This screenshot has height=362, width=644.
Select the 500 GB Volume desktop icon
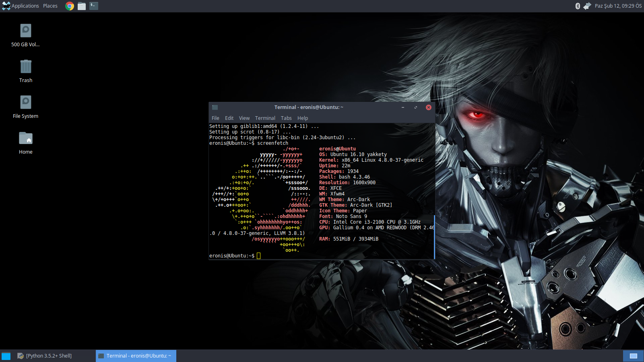25,35
